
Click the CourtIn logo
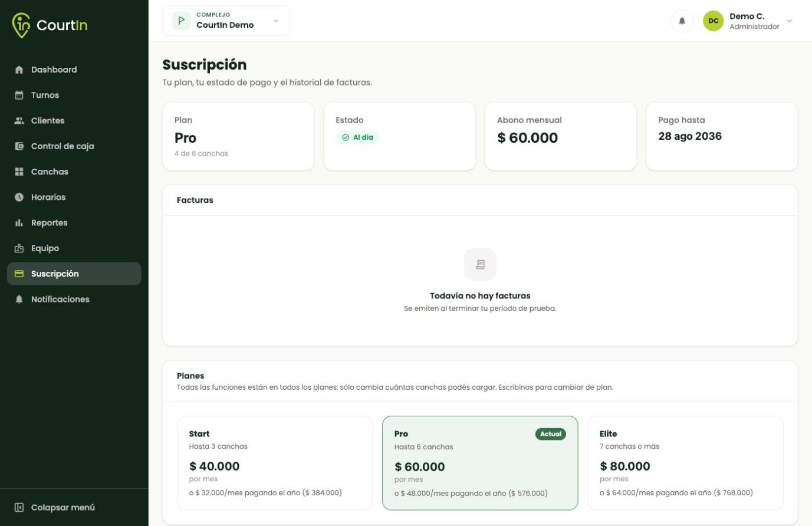[50, 25]
